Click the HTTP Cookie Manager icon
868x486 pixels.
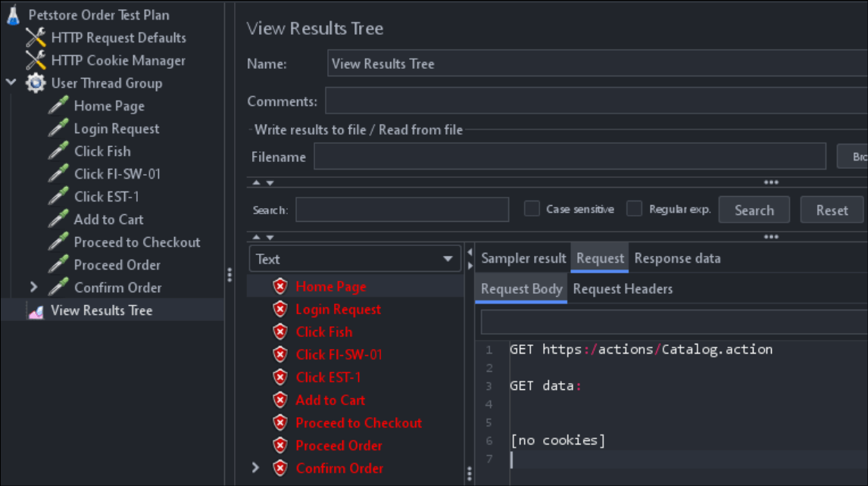[x=36, y=60]
